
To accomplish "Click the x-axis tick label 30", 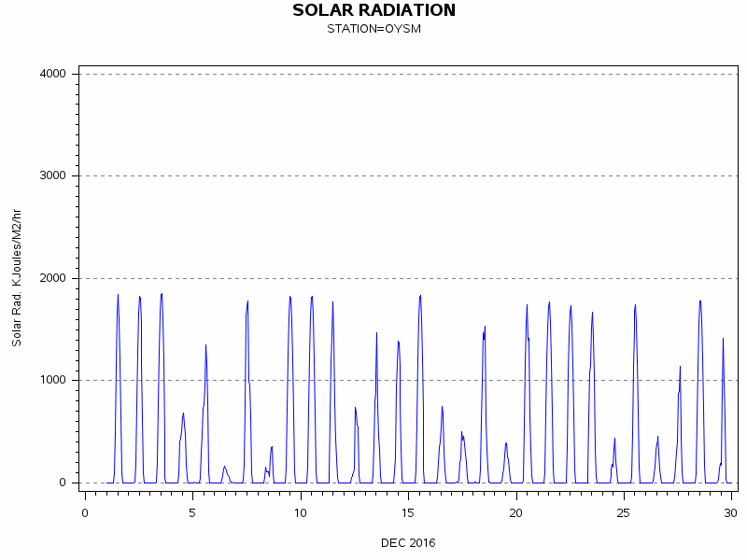I will pyautogui.click(x=731, y=513).
